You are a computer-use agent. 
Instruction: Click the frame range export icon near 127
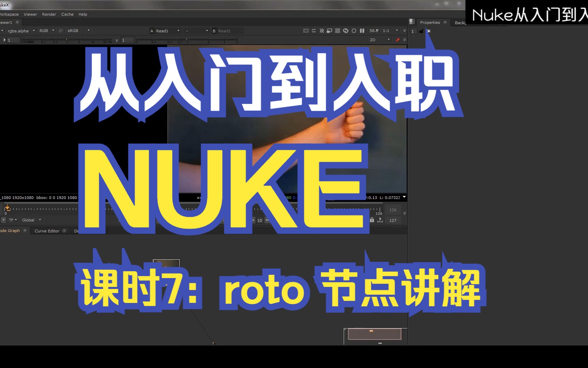[380, 220]
